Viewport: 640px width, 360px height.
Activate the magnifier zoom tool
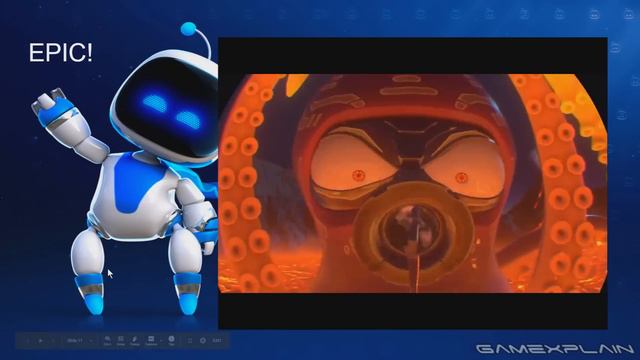point(108,339)
